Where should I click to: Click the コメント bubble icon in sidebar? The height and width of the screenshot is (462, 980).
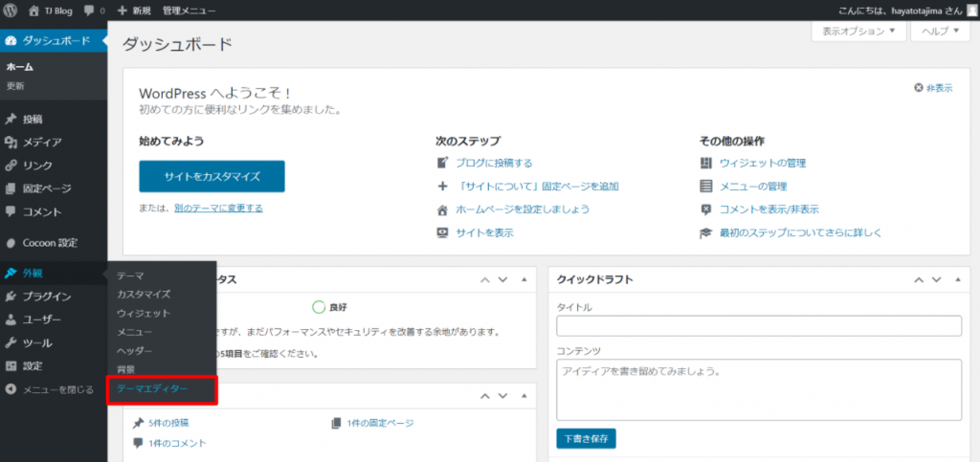click(11, 211)
